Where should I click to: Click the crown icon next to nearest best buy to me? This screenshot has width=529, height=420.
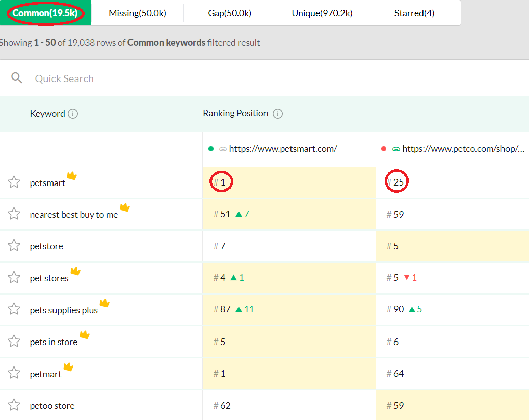tap(125, 207)
